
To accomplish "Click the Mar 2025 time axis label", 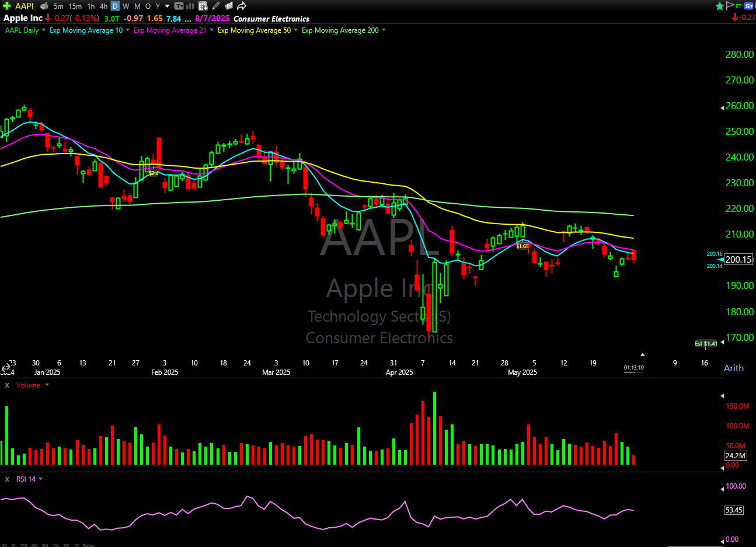I will 276,372.
